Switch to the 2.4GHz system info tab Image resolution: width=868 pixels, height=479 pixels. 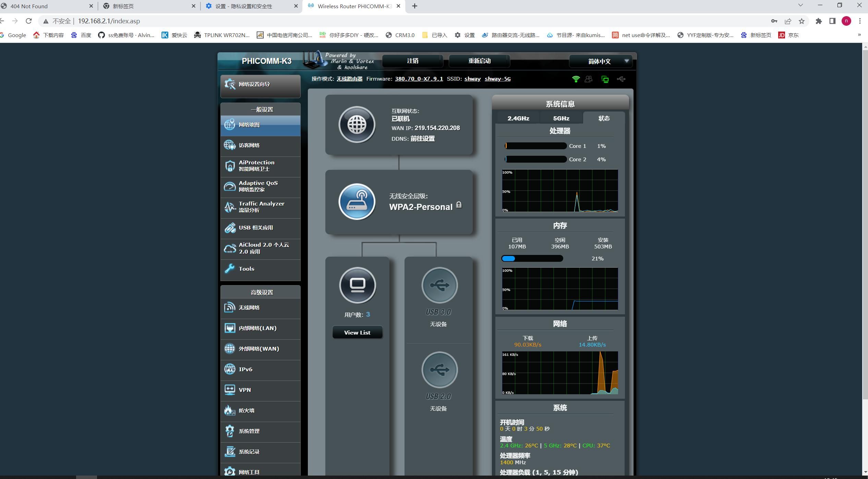point(518,118)
